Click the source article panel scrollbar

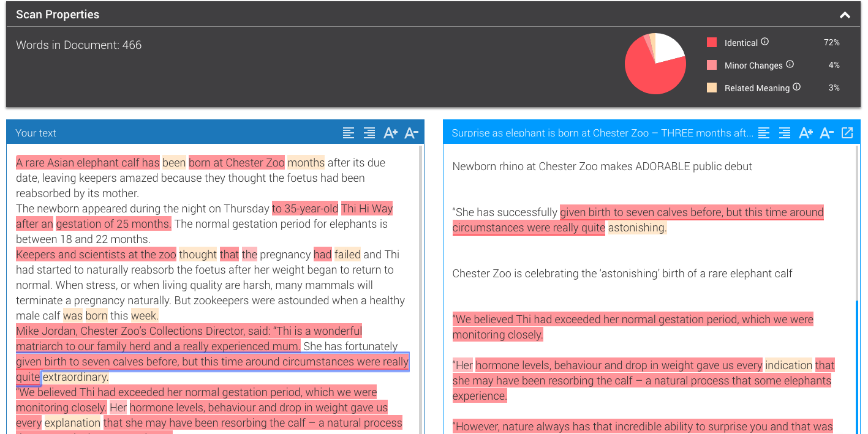[x=857, y=361]
